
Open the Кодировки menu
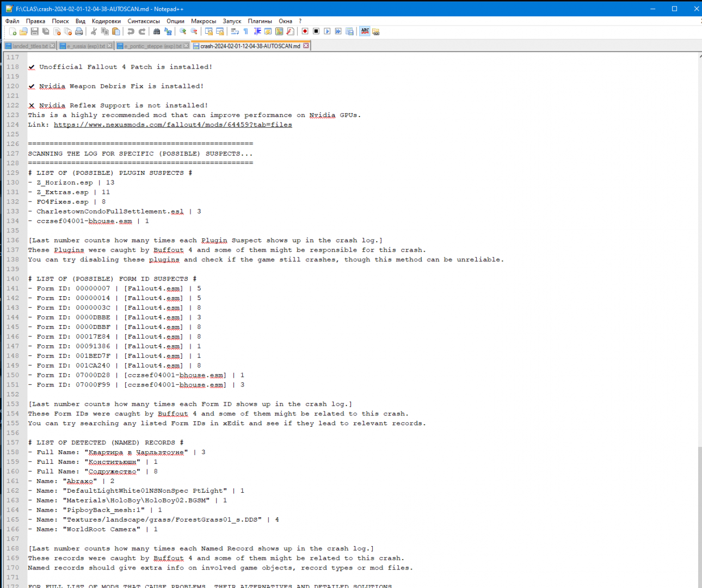(x=106, y=21)
